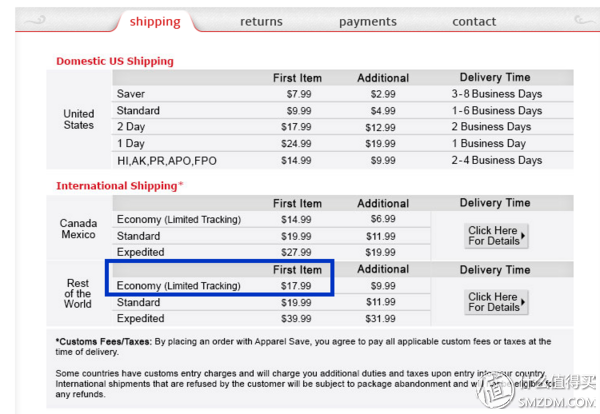Switch to the returns tab
Screen dimensions: 600x414
[261, 21]
